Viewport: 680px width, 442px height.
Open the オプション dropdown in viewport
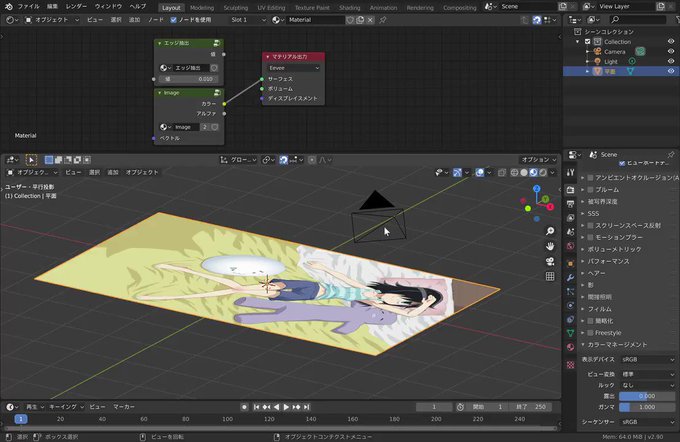click(x=538, y=160)
